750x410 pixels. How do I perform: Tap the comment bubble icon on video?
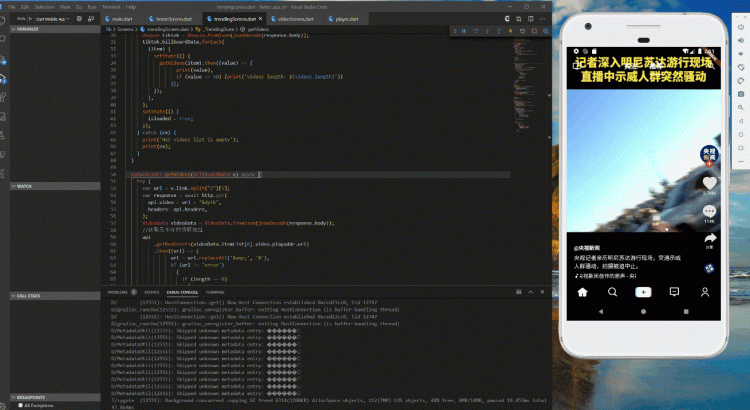pos(709,211)
